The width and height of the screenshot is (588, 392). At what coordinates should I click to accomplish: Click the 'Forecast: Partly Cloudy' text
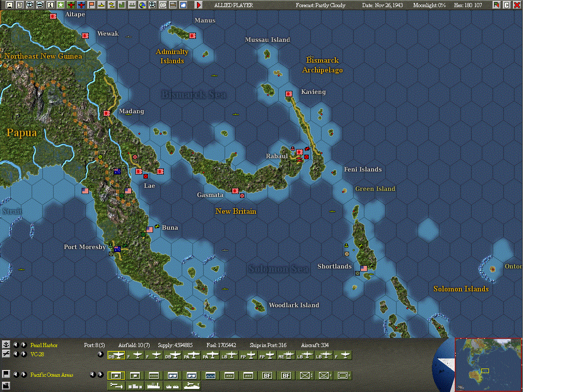click(320, 5)
